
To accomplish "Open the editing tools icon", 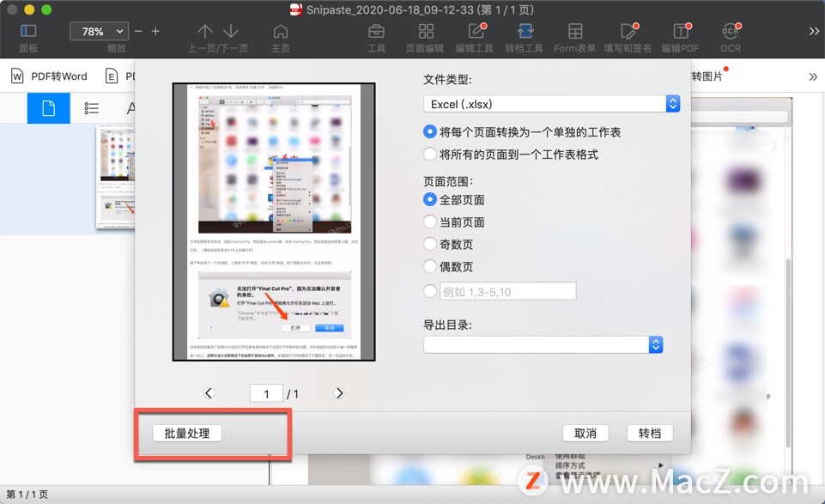I will click(476, 31).
